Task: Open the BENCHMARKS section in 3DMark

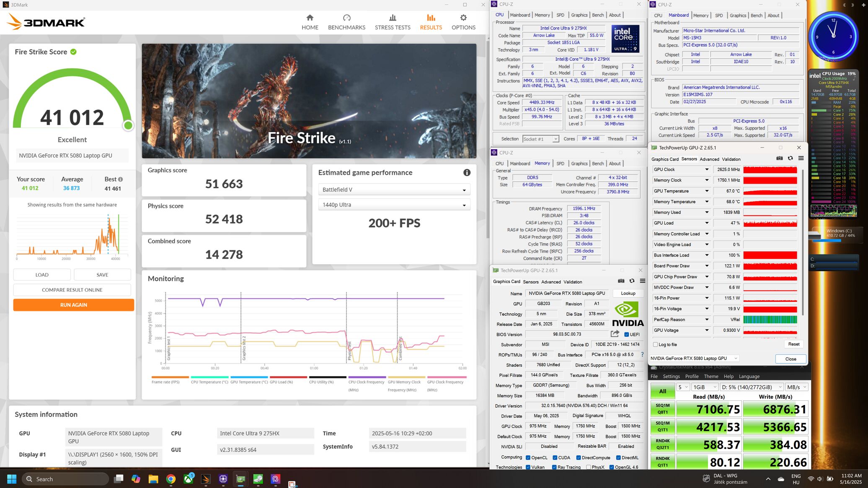Action: (x=346, y=22)
